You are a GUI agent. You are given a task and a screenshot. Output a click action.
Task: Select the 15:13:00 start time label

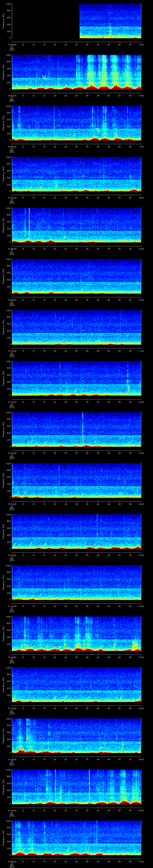click(x=12, y=504)
